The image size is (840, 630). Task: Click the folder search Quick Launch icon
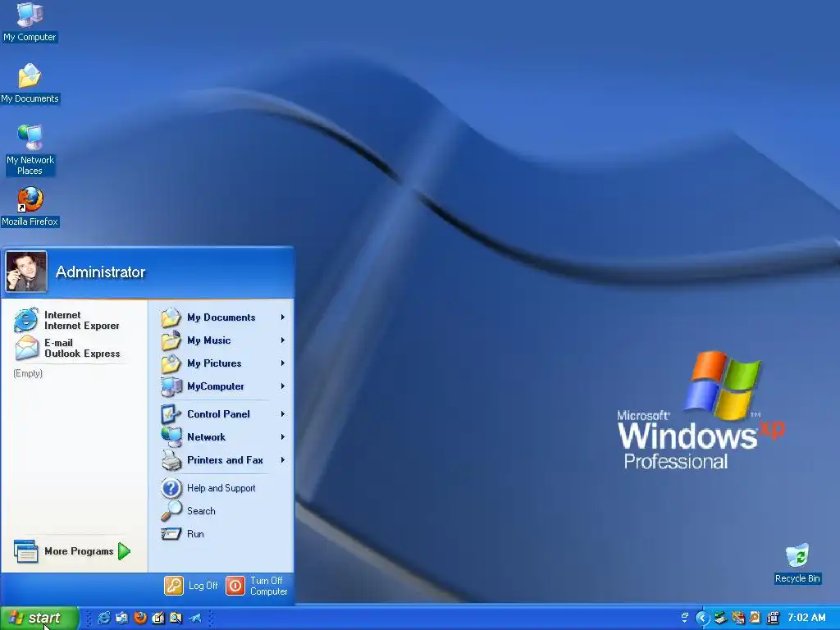point(176,618)
